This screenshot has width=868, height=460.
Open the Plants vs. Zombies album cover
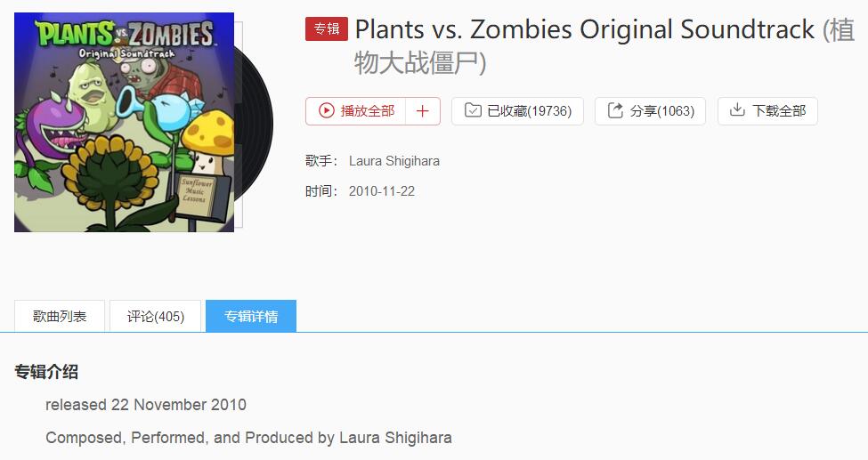tap(124, 122)
